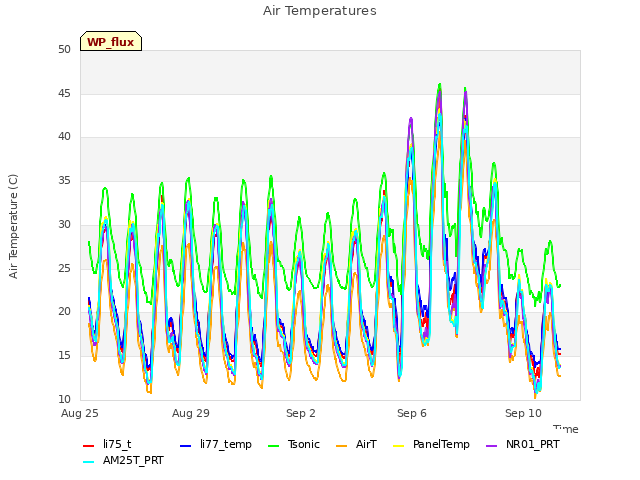Image resolution: width=640 pixels, height=480 pixels.
Task: Click the Sep 6 x-axis tick label
Action: pyautogui.click(x=412, y=413)
